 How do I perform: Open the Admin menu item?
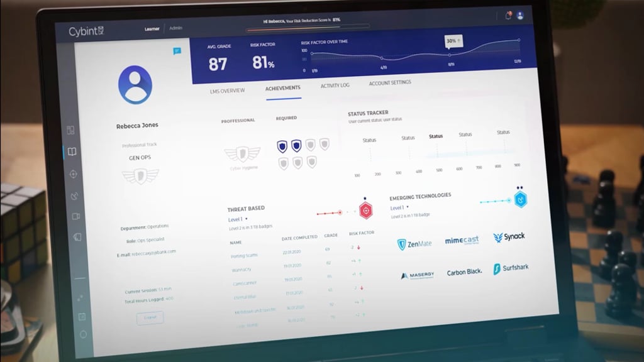coord(175,28)
